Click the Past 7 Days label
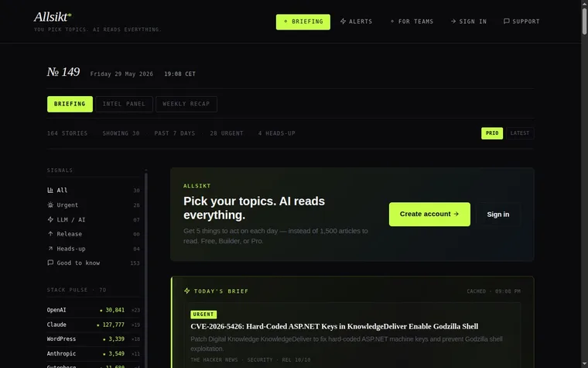The image size is (588, 368). (x=175, y=133)
